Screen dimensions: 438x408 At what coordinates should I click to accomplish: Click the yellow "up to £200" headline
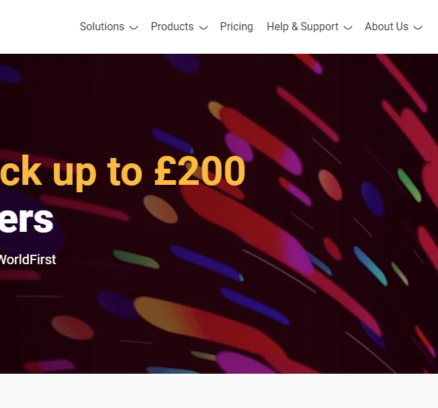tap(149, 172)
